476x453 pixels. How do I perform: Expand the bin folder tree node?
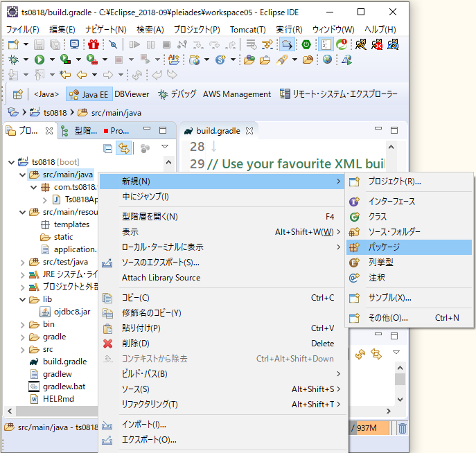pyautogui.click(x=22, y=325)
